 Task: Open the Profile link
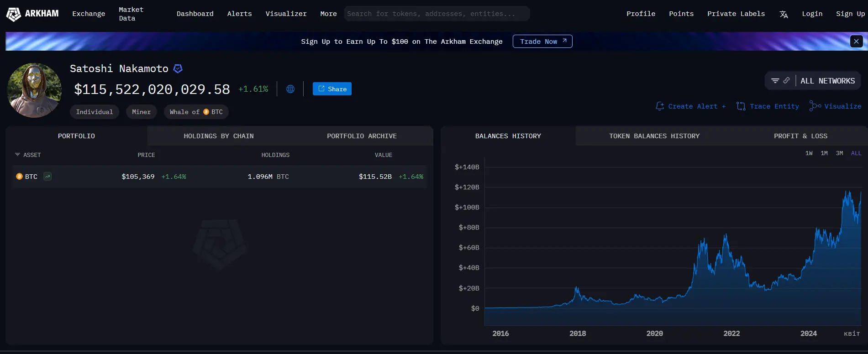641,14
